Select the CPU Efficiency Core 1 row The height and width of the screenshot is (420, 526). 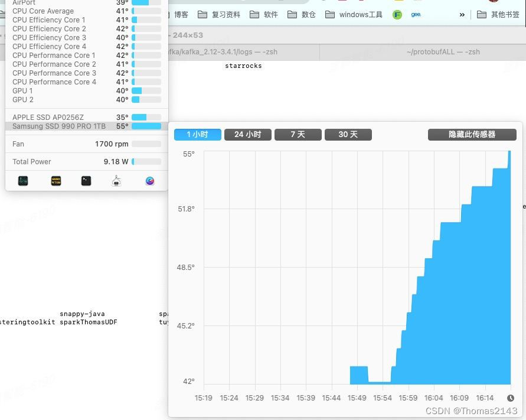[x=87, y=20]
